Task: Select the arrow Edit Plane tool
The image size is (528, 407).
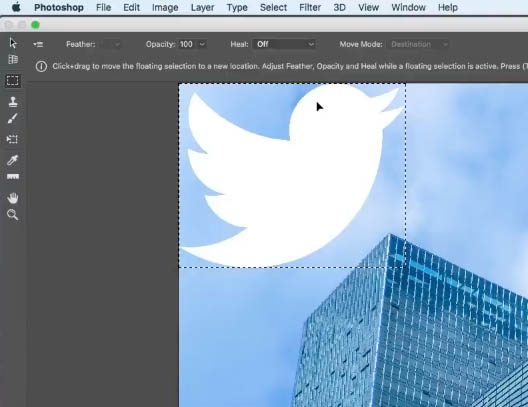Action: click(13, 43)
